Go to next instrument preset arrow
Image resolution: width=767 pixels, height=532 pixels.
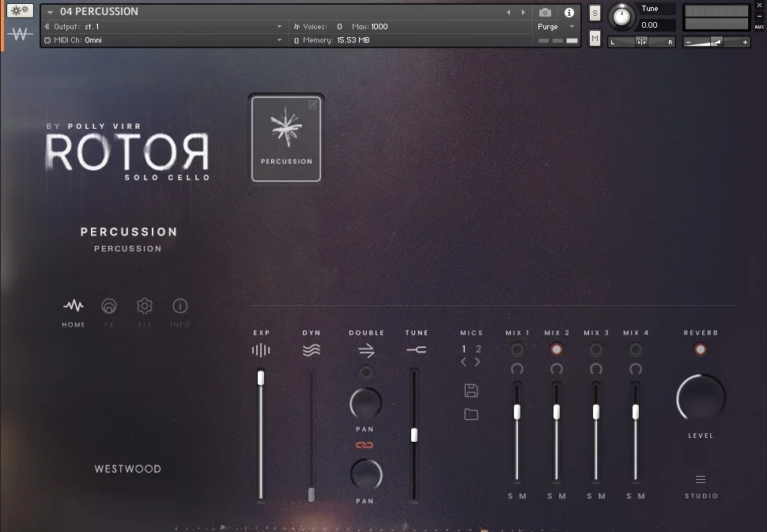[523, 12]
